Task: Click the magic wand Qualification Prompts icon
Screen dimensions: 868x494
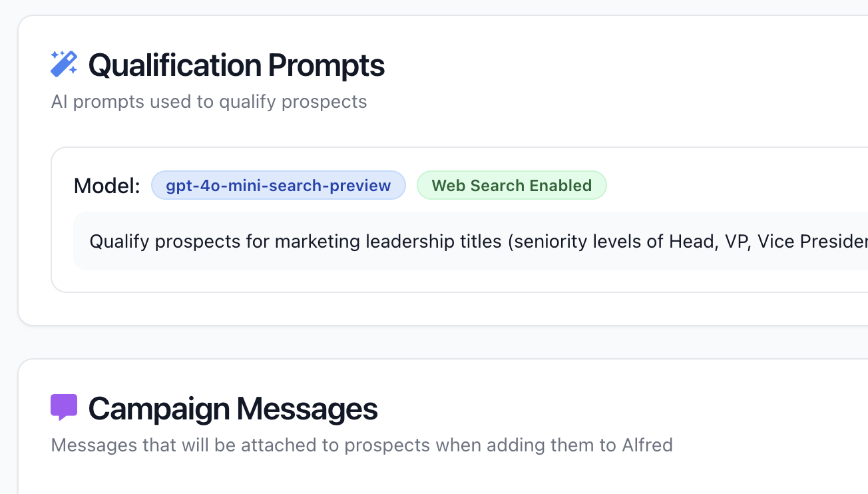Action: pos(64,62)
